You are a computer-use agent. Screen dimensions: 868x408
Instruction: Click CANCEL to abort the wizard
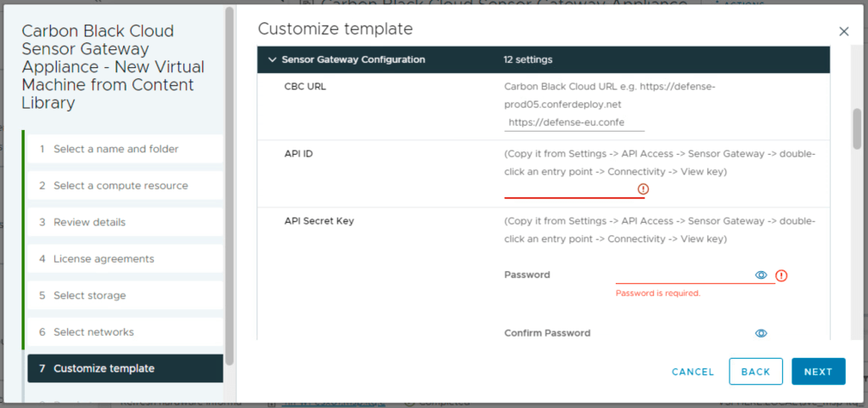tap(692, 371)
